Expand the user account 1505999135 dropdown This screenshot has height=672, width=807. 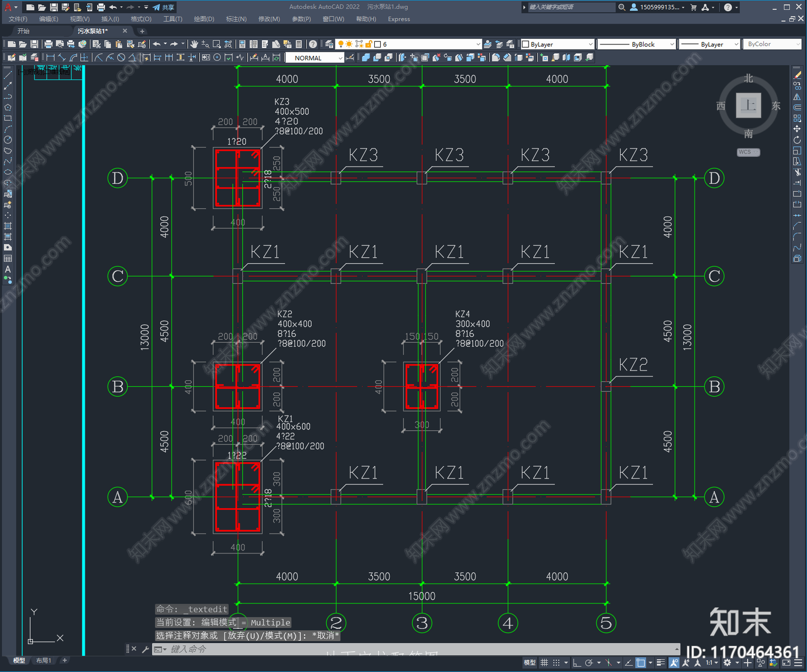tap(683, 8)
